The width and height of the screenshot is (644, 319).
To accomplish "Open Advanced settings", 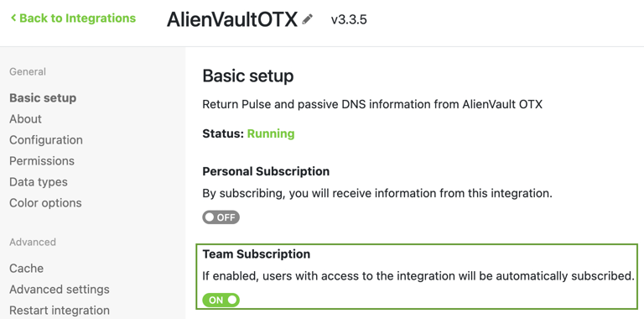I will (x=60, y=289).
